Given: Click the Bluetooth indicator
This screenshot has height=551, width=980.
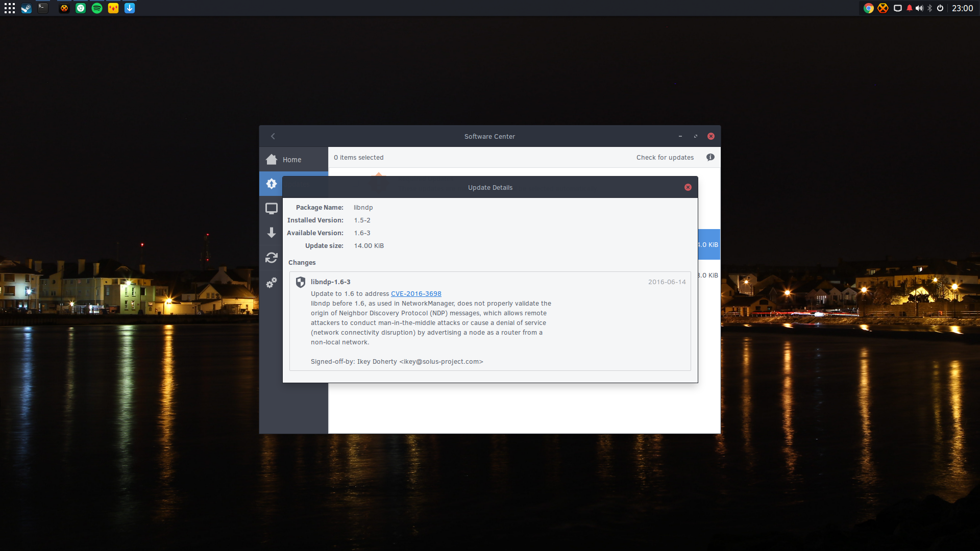Looking at the screenshot, I should 930,8.
